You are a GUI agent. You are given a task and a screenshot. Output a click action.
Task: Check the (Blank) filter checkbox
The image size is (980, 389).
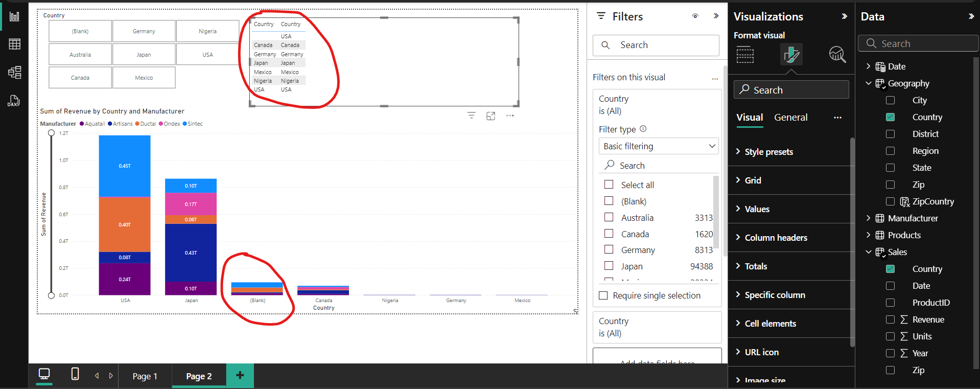(609, 201)
